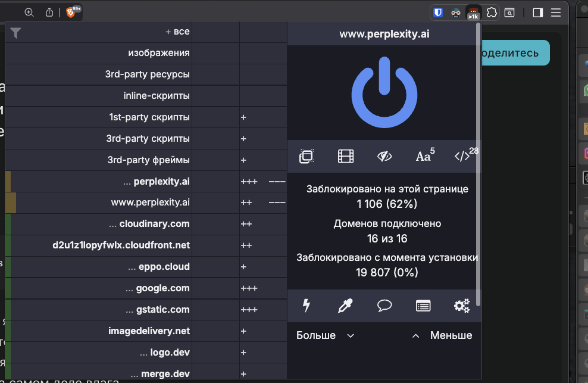Image resolution: width=588 pixels, height=383 pixels.
Task: Collapse the panel with Меньше
Action: 442,335
